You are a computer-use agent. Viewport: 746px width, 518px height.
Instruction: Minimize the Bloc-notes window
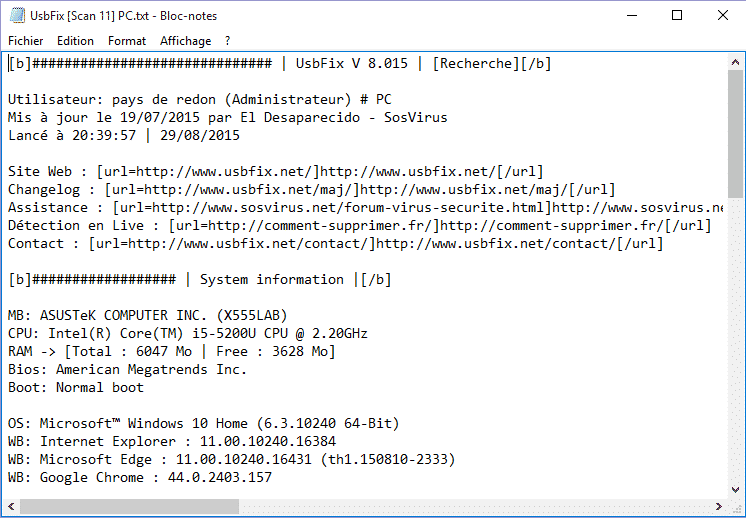point(631,16)
